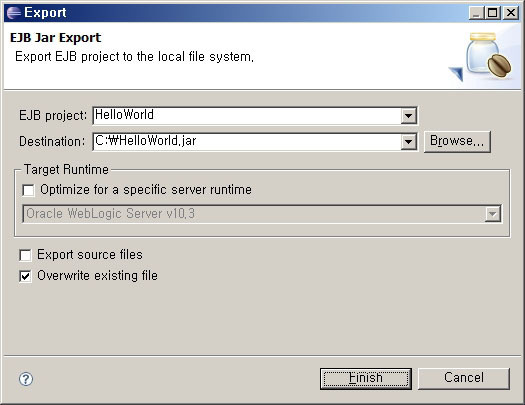Maximize the Export window

pyautogui.click(x=492, y=13)
